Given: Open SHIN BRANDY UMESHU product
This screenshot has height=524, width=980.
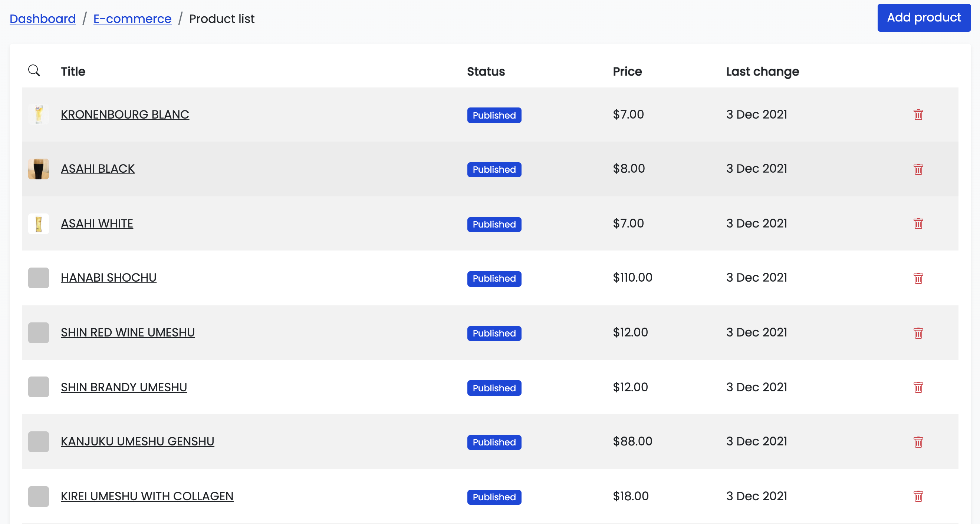Looking at the screenshot, I should (x=124, y=387).
